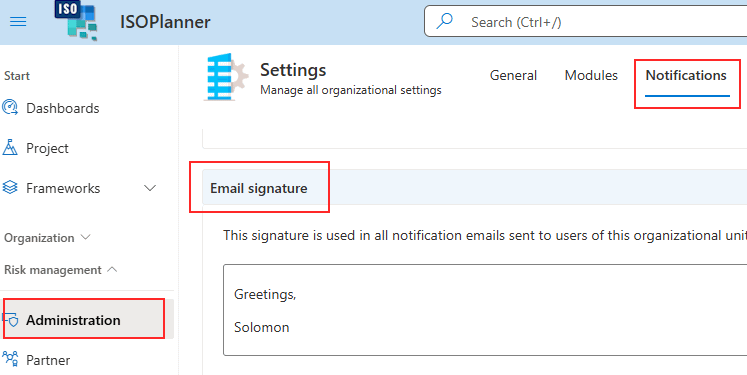
Task: Click inside the email signature text box
Action: tap(485, 310)
